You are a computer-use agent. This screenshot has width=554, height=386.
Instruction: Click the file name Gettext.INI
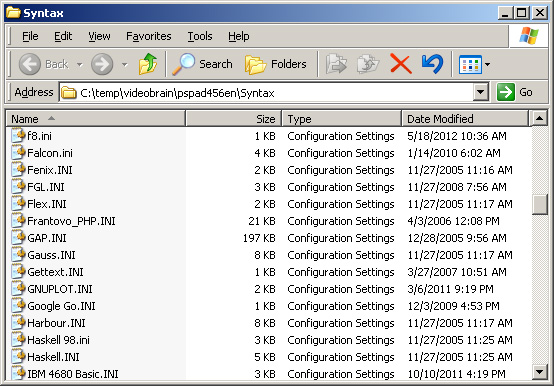pos(55,272)
